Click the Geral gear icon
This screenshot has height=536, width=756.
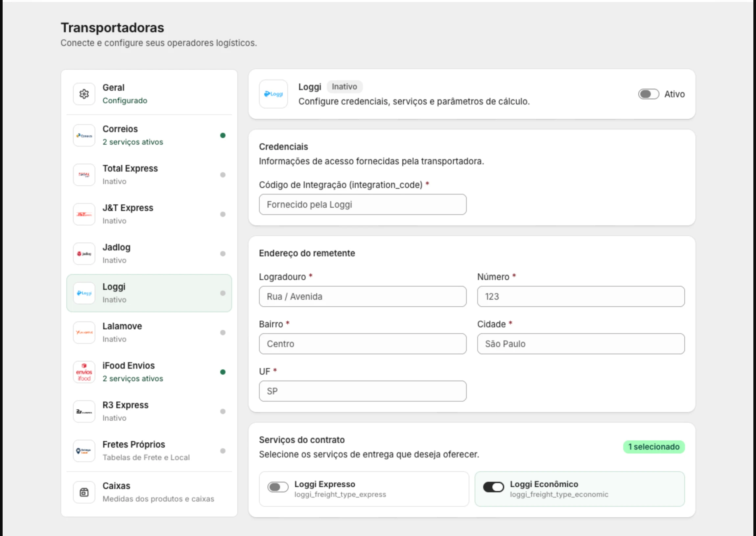tap(84, 94)
